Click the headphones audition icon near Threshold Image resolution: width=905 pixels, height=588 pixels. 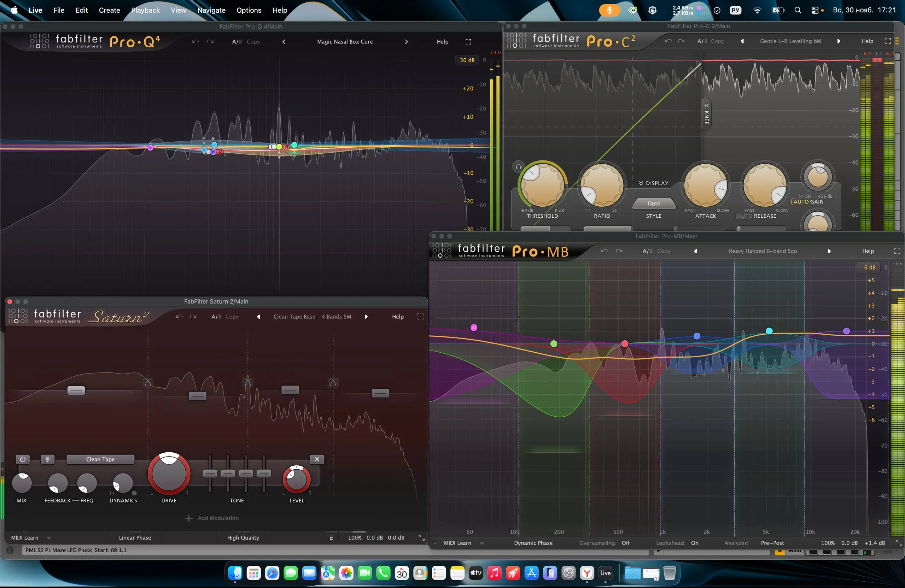pos(518,166)
